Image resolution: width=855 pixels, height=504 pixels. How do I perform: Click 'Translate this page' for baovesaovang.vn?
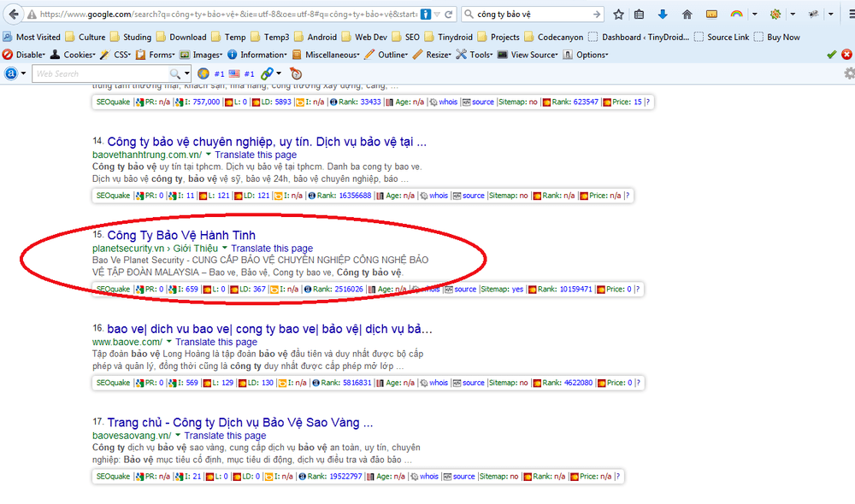(225, 436)
